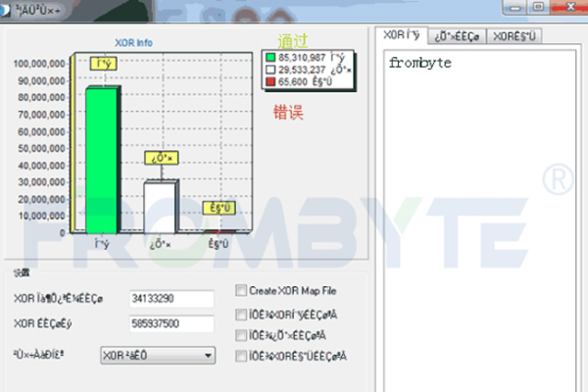The height and width of the screenshot is (392, 588).
Task: Click the red legend swatch for 65,600
Action: pos(271,82)
